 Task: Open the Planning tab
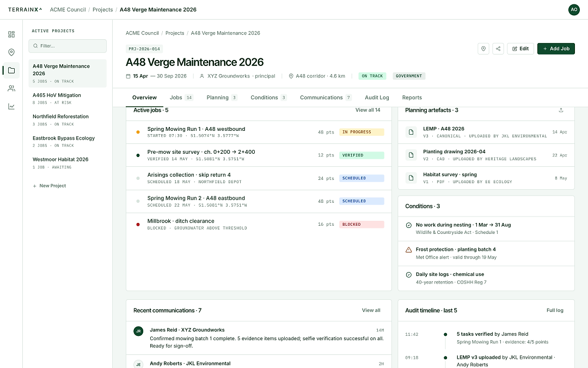(222, 98)
